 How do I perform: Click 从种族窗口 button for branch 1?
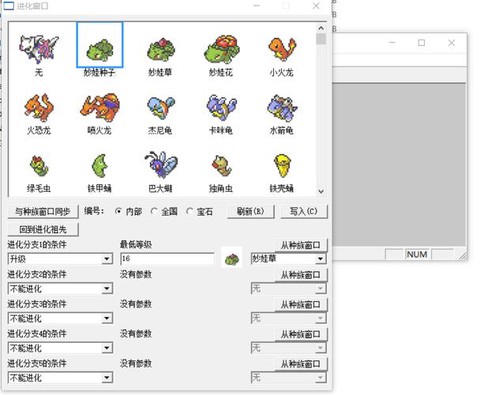pyautogui.click(x=301, y=245)
